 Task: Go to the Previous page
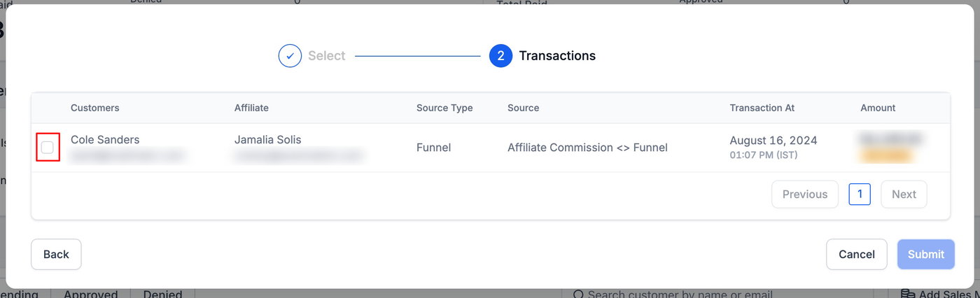point(804,194)
